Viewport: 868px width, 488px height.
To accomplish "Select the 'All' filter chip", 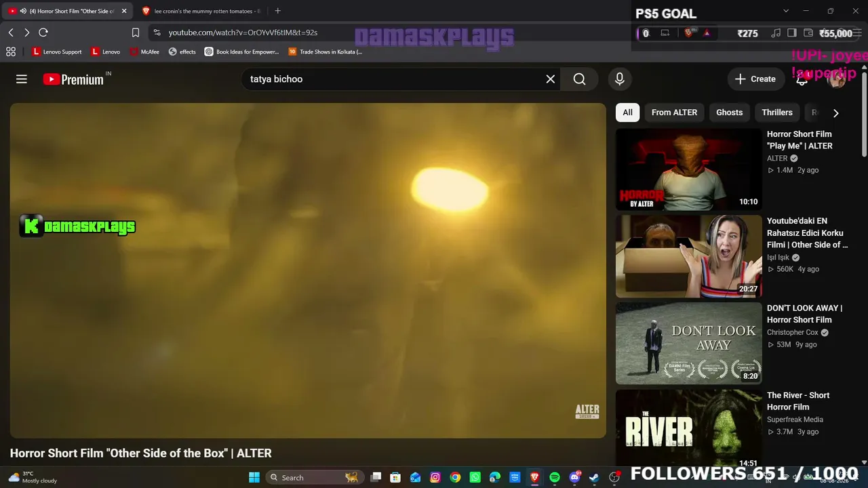I will (628, 113).
